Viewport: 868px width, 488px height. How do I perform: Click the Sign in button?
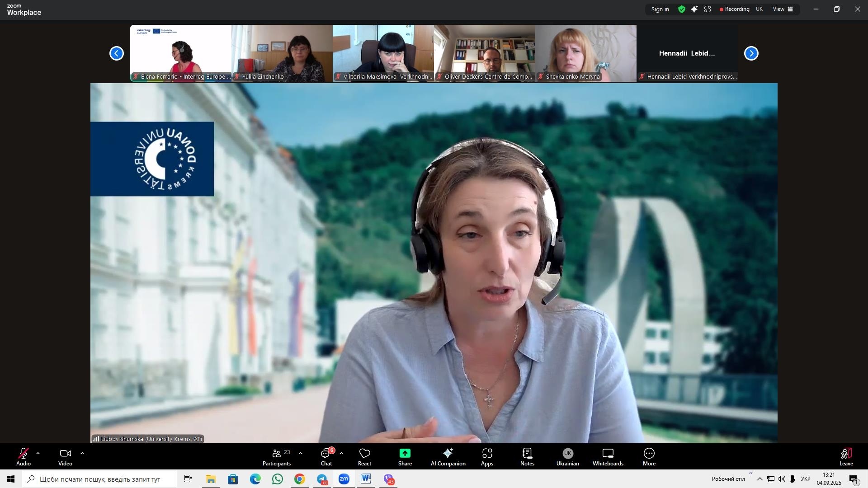point(660,9)
